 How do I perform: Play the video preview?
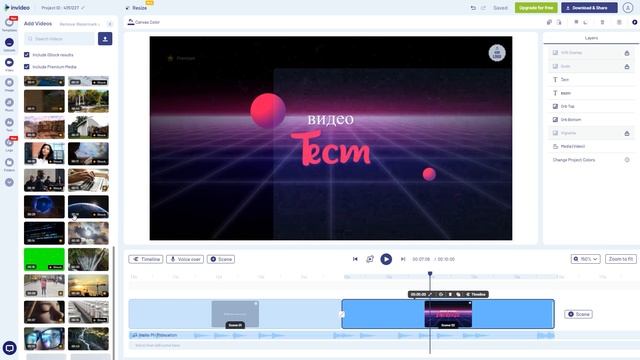click(x=386, y=259)
